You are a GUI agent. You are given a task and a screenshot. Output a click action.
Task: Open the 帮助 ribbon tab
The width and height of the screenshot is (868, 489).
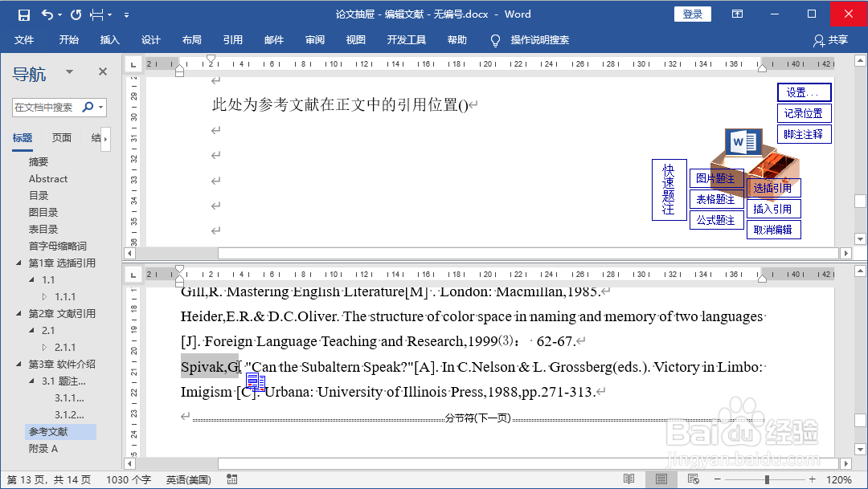click(x=457, y=40)
